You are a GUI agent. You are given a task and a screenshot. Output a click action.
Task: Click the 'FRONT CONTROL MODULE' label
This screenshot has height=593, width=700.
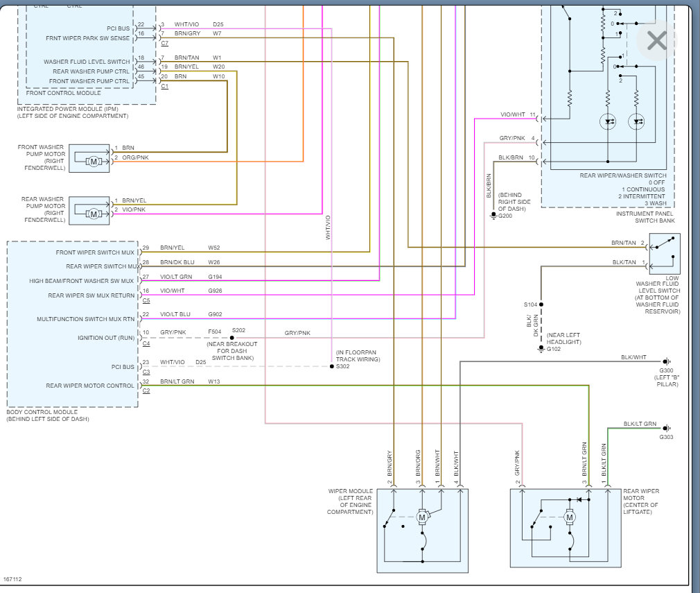click(63, 93)
